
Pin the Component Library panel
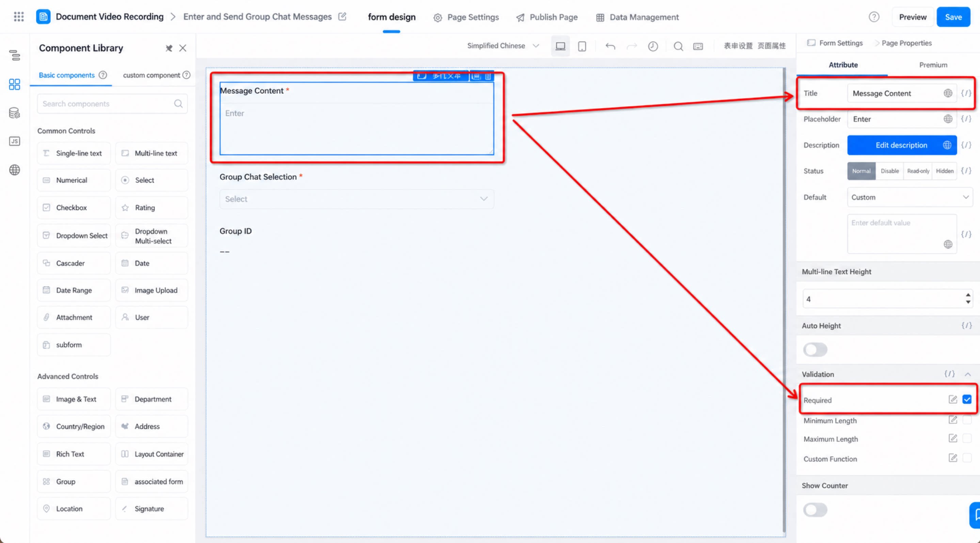pos(169,48)
